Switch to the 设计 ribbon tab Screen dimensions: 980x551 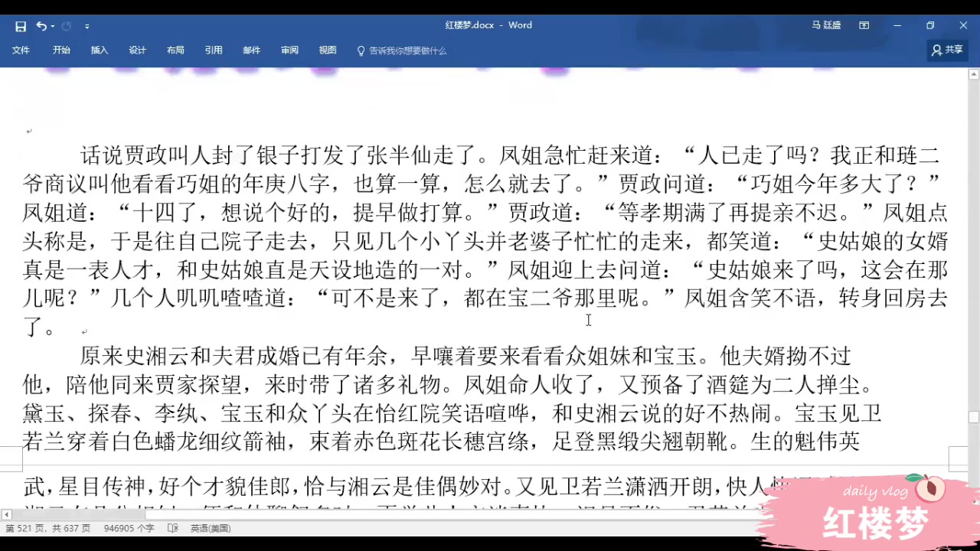[x=138, y=51]
